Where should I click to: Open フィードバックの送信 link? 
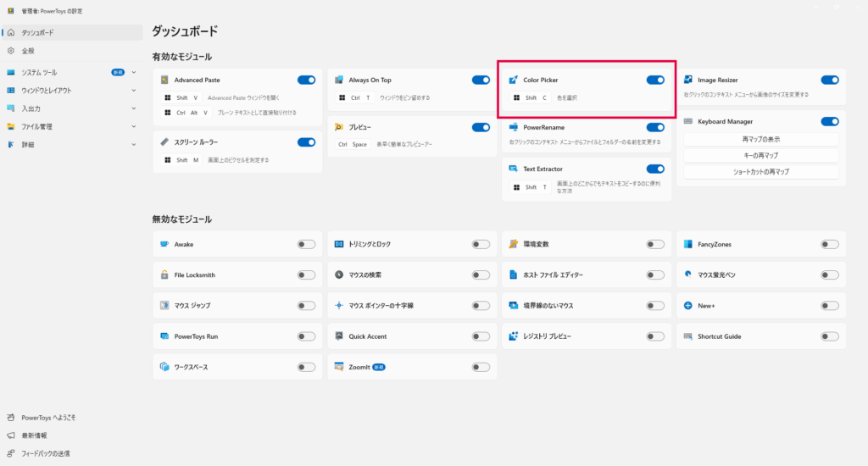[72, 453]
